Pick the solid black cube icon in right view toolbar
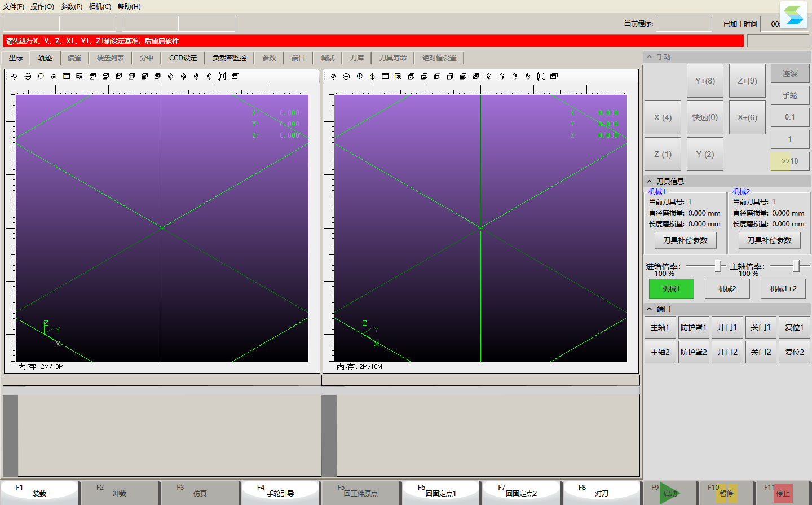 [463, 76]
